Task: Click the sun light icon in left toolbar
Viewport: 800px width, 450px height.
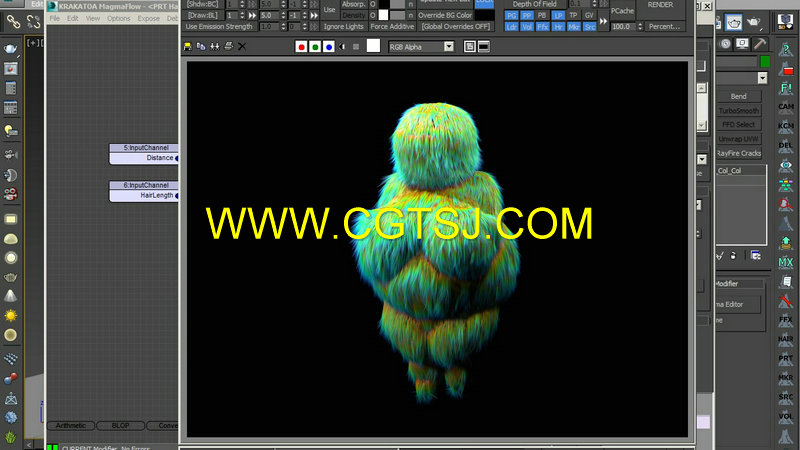Action: (11, 316)
